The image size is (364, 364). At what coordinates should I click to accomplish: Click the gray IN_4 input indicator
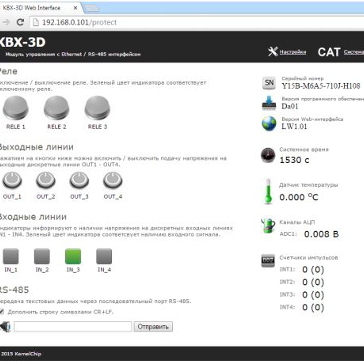104,256
